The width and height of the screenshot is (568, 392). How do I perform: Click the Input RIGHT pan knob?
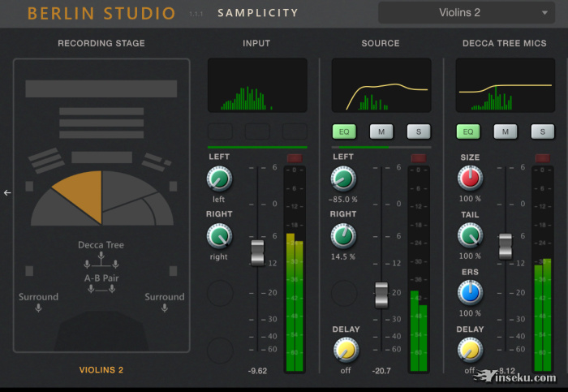point(219,236)
